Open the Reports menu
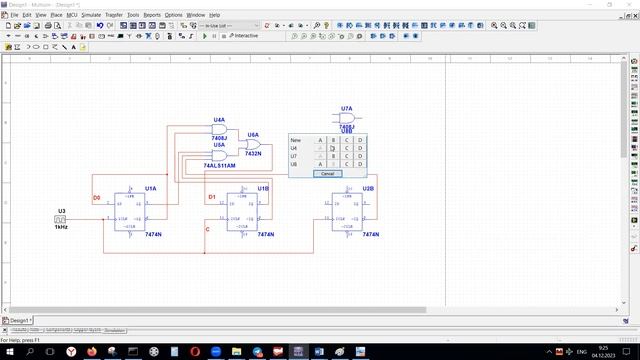 [x=152, y=15]
